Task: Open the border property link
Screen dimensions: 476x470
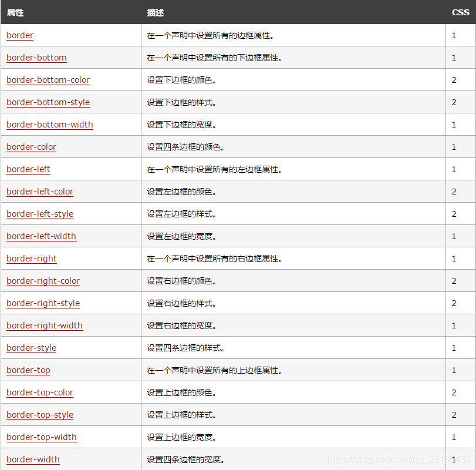Action: pos(20,35)
